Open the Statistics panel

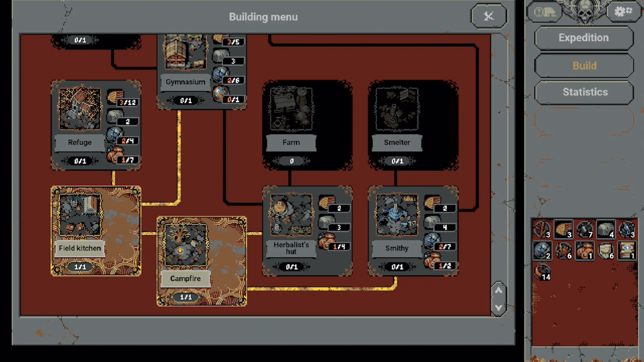[585, 92]
